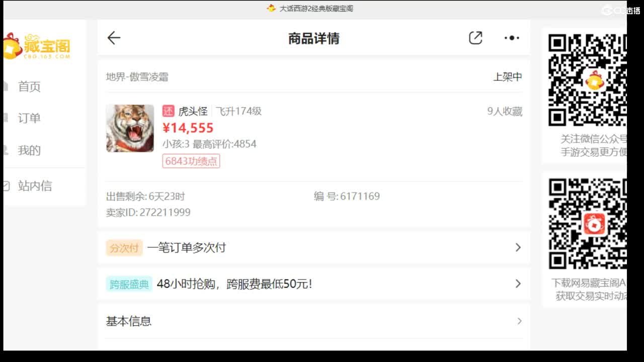644x362 pixels.
Task: Open the three-dot more options menu
Action: point(512,38)
